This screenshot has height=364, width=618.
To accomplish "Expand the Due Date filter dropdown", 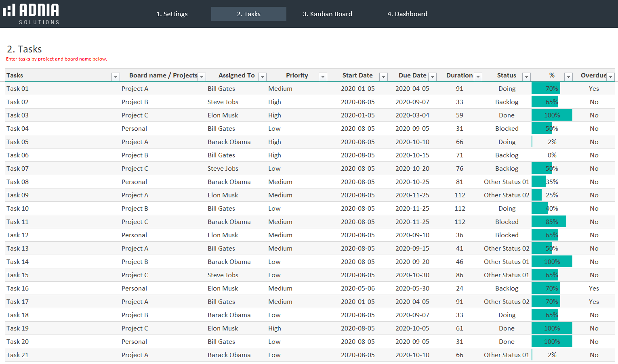I will coord(432,77).
